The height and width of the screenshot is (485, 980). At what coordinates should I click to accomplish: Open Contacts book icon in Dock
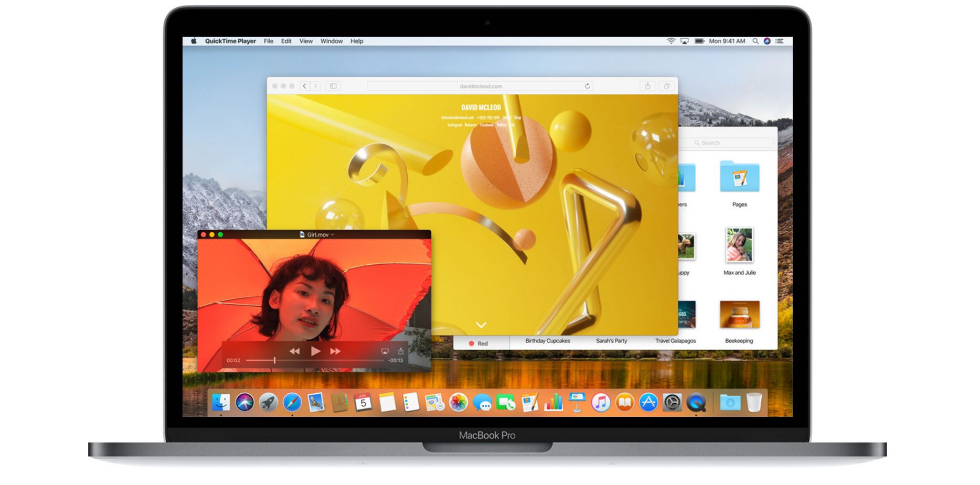coord(339,403)
